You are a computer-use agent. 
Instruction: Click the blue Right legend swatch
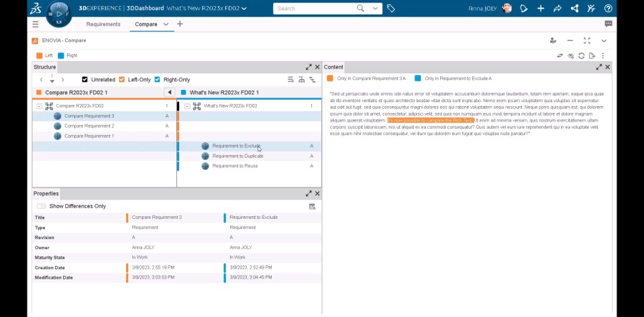click(61, 56)
